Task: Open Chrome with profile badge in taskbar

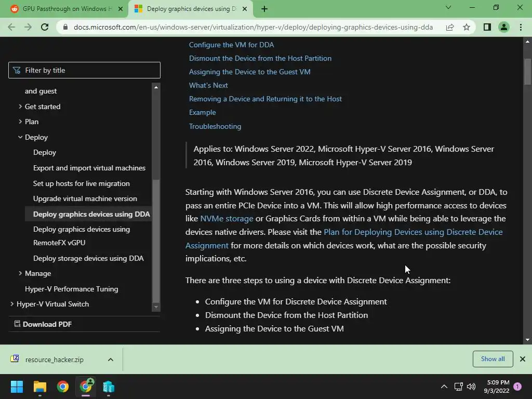Action: pos(86,387)
